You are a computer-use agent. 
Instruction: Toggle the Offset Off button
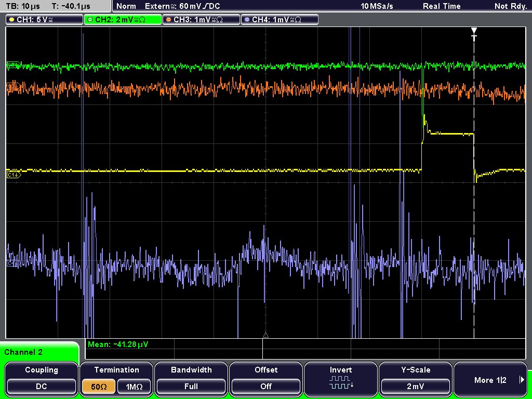coord(266,386)
